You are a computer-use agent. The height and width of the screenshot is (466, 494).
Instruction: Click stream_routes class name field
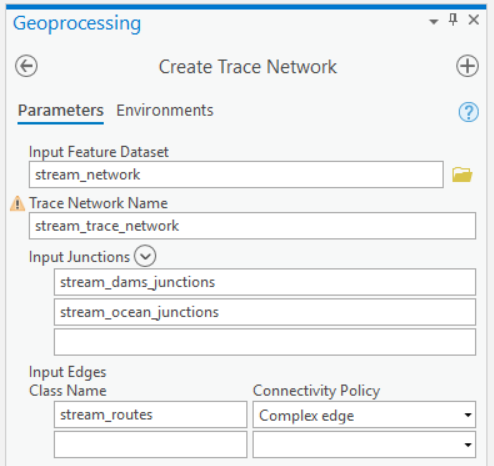(151, 415)
